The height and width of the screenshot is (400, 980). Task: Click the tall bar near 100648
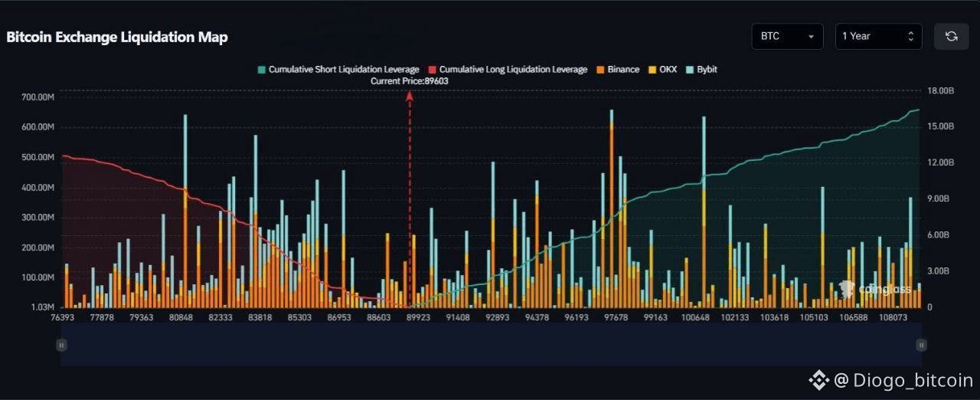[704, 212]
